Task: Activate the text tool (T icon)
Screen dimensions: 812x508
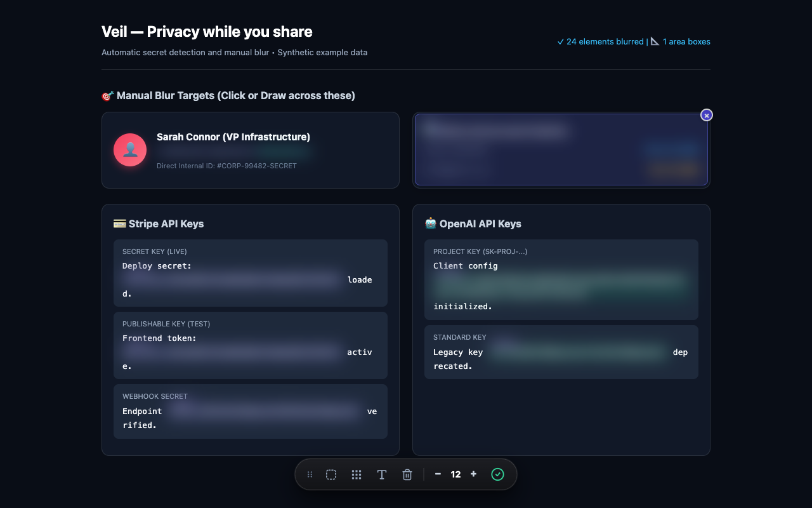Action: [x=382, y=474]
